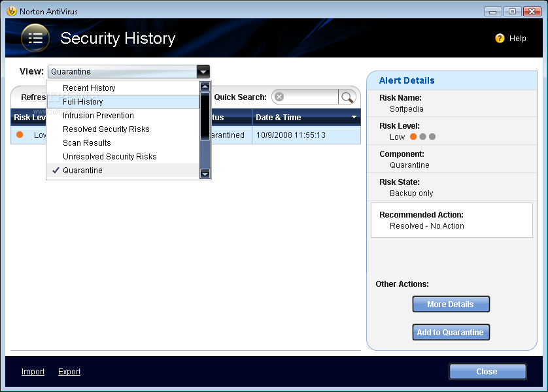548x392 pixels.
Task: Select Intrusion Prevention view option
Action: pyautogui.click(x=123, y=116)
